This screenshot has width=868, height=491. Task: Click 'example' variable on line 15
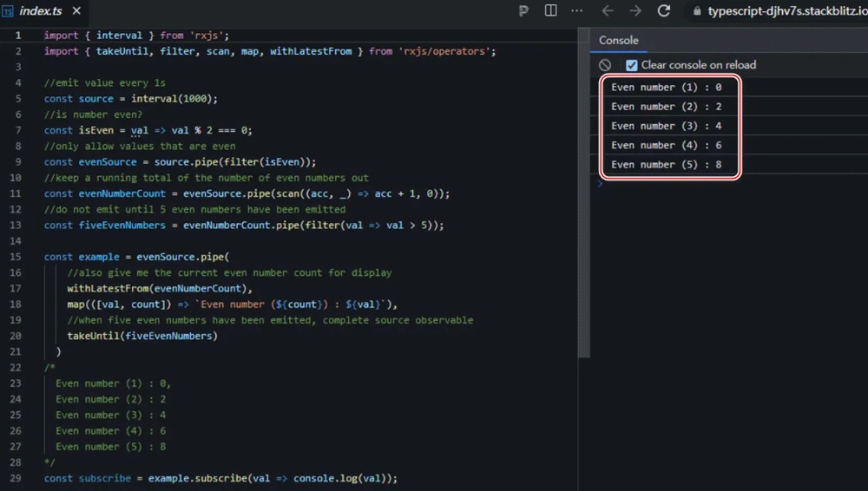(99, 257)
